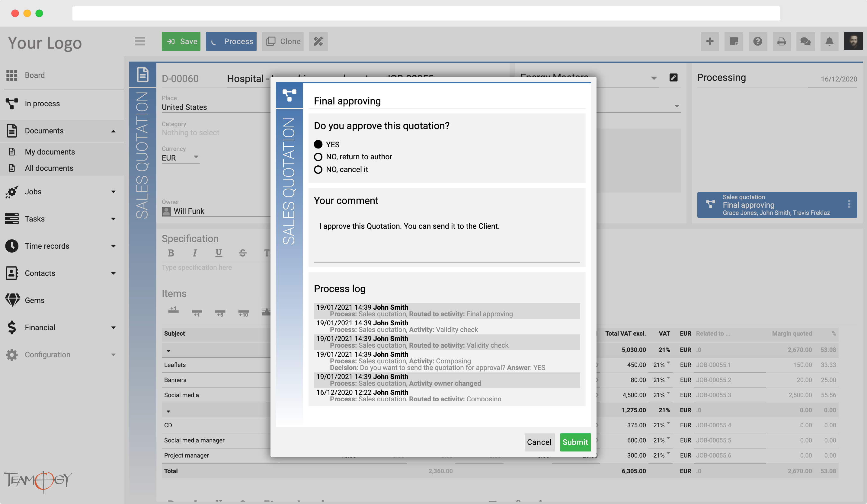Click the Board grid icon
The height and width of the screenshot is (504, 867).
[x=12, y=75]
